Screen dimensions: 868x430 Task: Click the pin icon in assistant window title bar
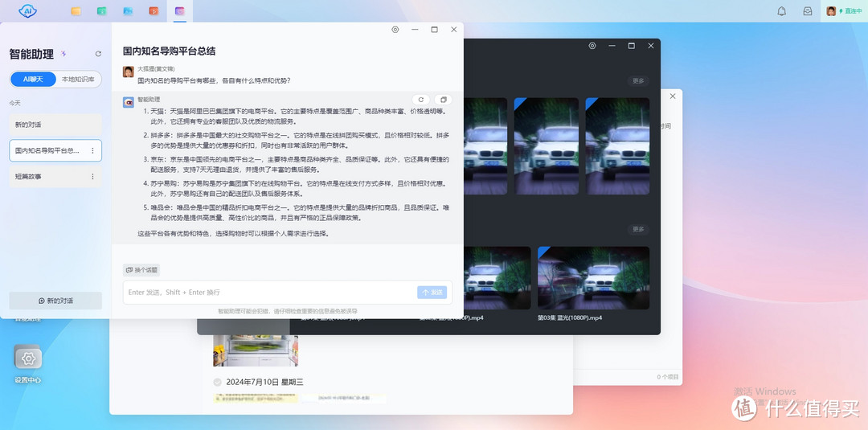click(x=395, y=30)
